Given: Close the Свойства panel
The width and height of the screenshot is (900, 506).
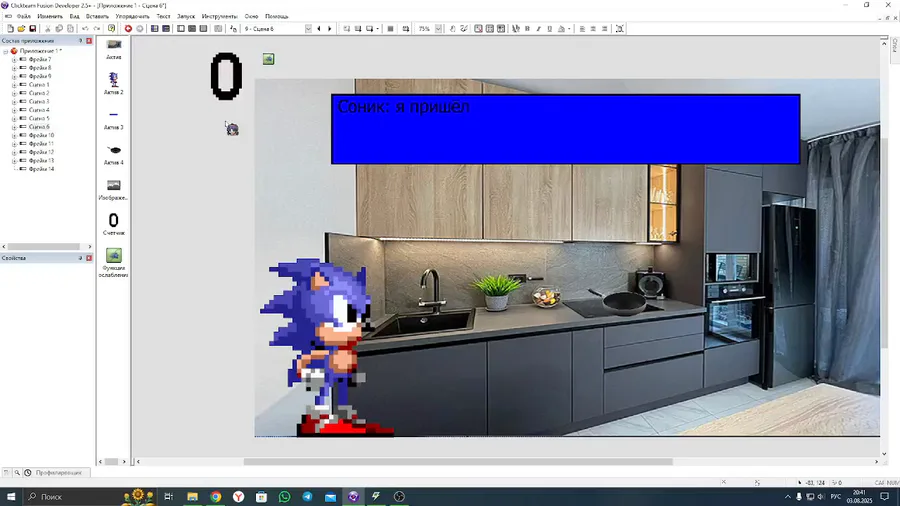Looking at the screenshot, I should point(89,258).
